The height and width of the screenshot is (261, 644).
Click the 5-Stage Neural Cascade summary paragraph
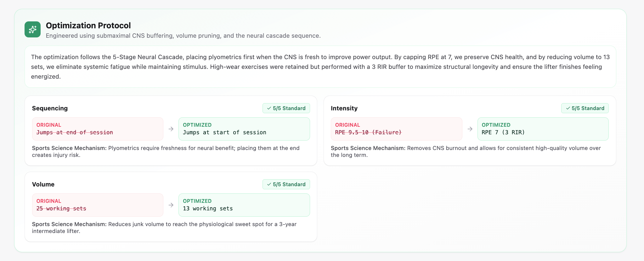tap(320, 67)
